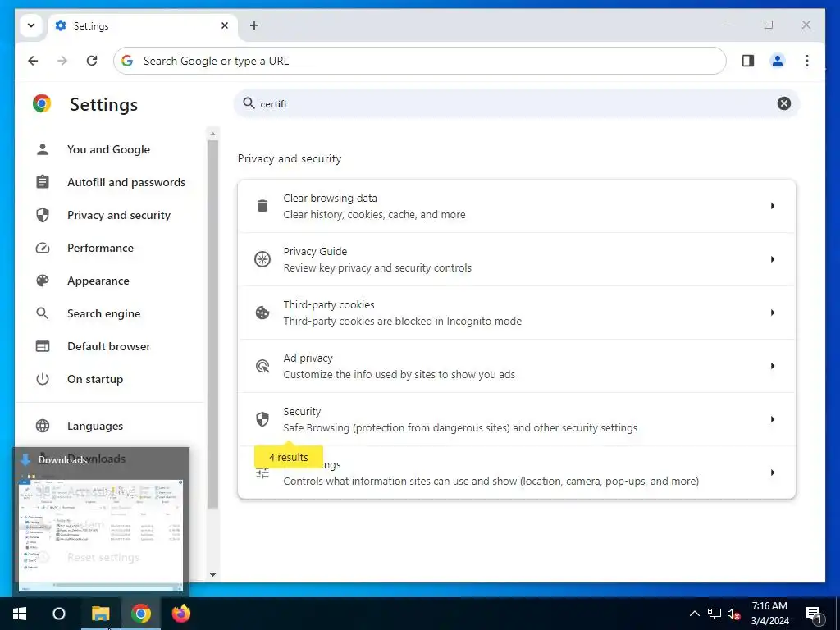This screenshot has width=840, height=630.
Task: Expand Third-party cookies arrow
Action: pos(773,313)
